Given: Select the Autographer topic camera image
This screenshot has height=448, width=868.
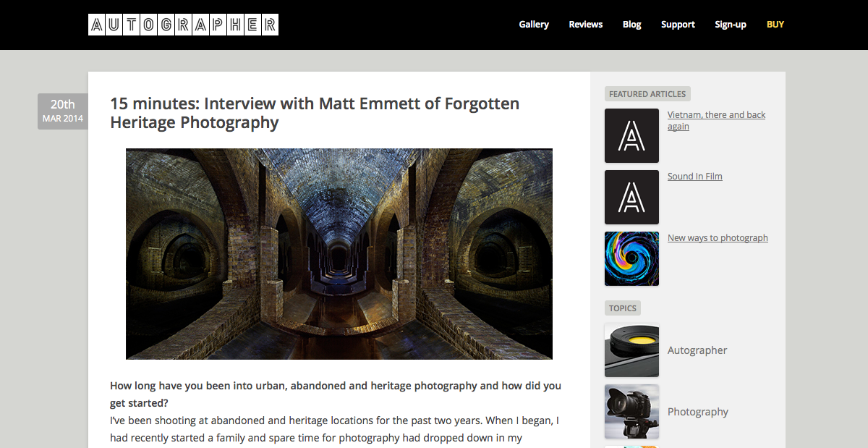Looking at the screenshot, I should pos(631,350).
